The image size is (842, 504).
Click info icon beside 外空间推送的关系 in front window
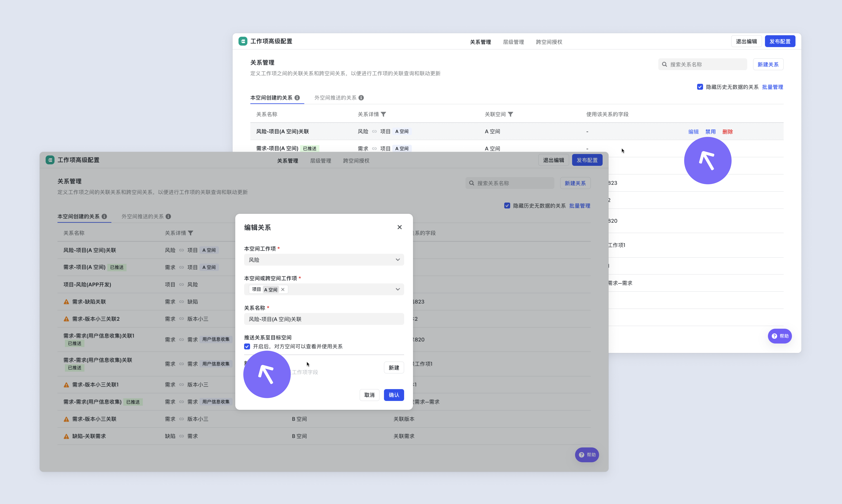(168, 216)
